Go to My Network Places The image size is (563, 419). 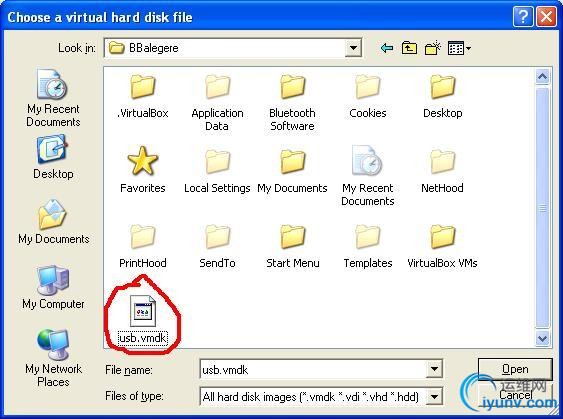[53, 358]
